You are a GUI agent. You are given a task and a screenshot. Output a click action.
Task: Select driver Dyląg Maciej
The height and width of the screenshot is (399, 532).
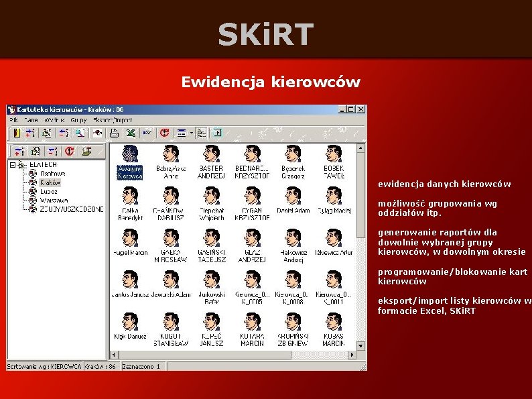[x=334, y=201]
